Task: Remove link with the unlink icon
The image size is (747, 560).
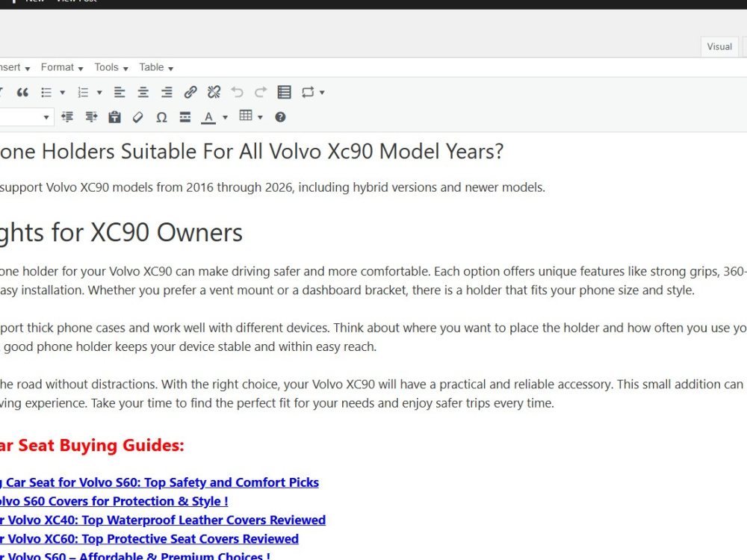Action: 214,93
